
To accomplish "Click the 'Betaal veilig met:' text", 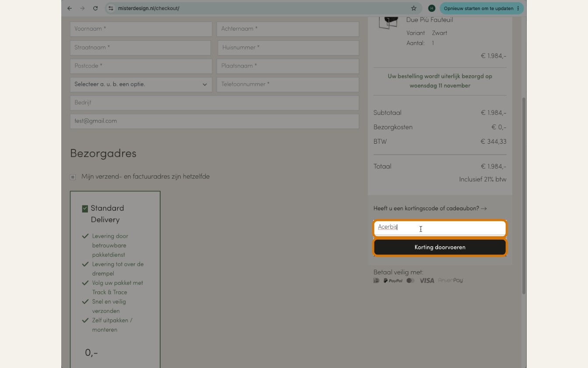I will 398,272.
